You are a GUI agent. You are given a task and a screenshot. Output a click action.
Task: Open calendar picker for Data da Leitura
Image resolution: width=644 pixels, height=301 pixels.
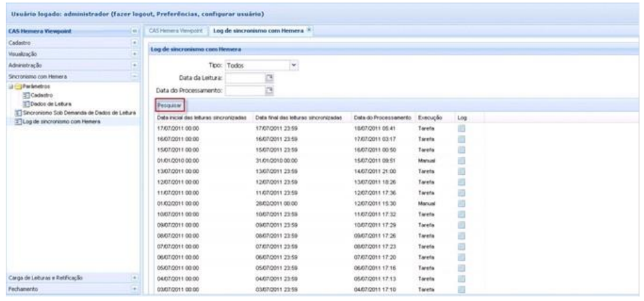(269, 78)
